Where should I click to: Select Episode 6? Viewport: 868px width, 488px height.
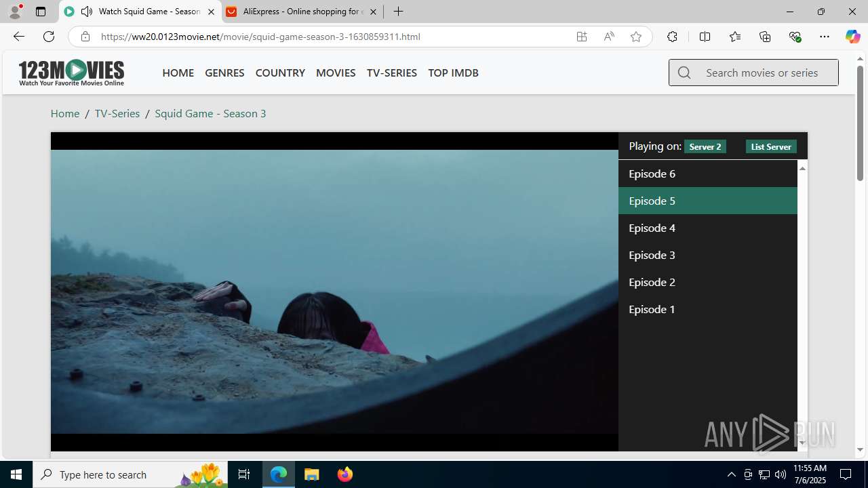click(708, 174)
